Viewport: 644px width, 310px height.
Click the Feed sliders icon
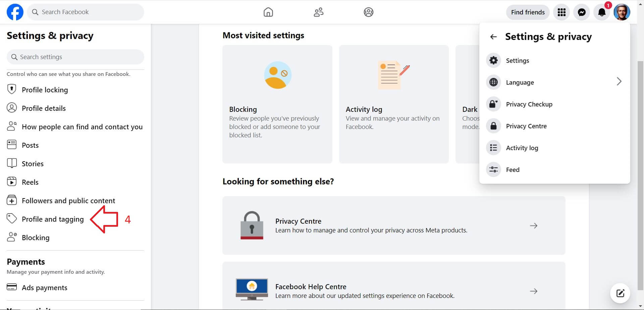point(493,170)
